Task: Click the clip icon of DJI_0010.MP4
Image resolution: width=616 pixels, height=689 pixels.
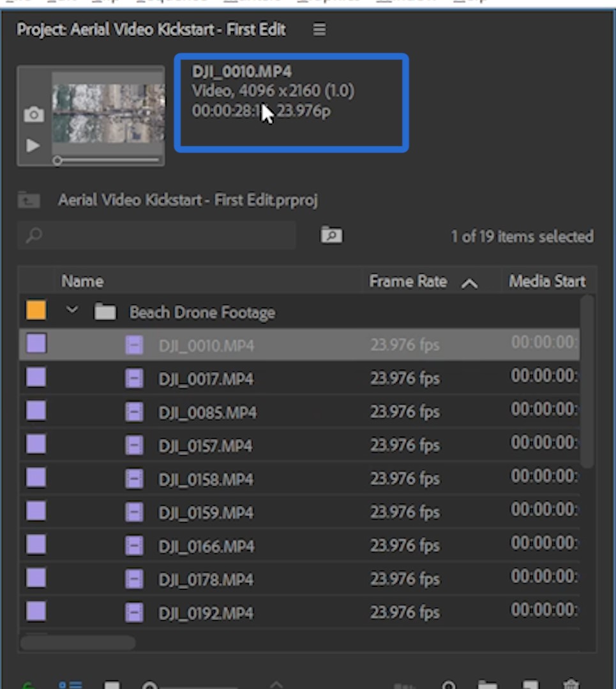Action: [134, 345]
